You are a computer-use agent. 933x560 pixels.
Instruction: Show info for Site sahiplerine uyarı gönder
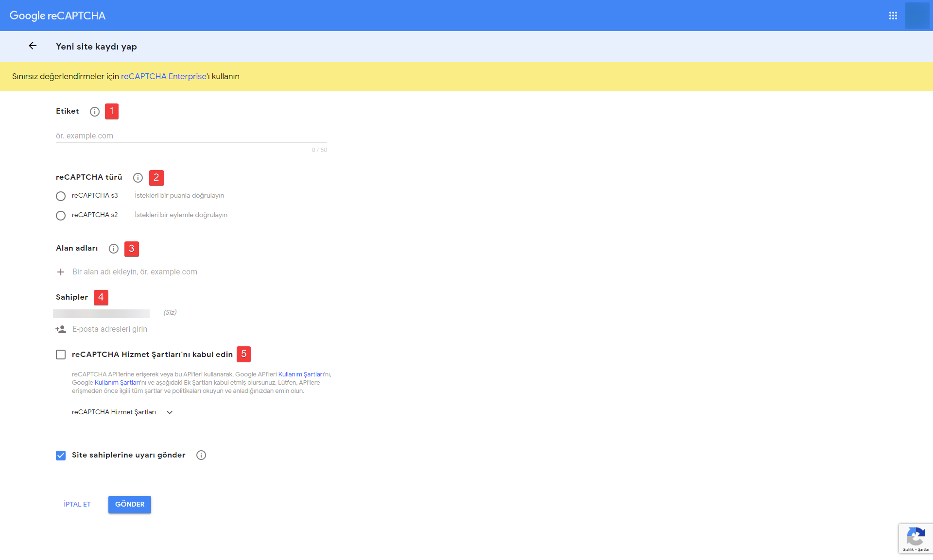point(201,455)
